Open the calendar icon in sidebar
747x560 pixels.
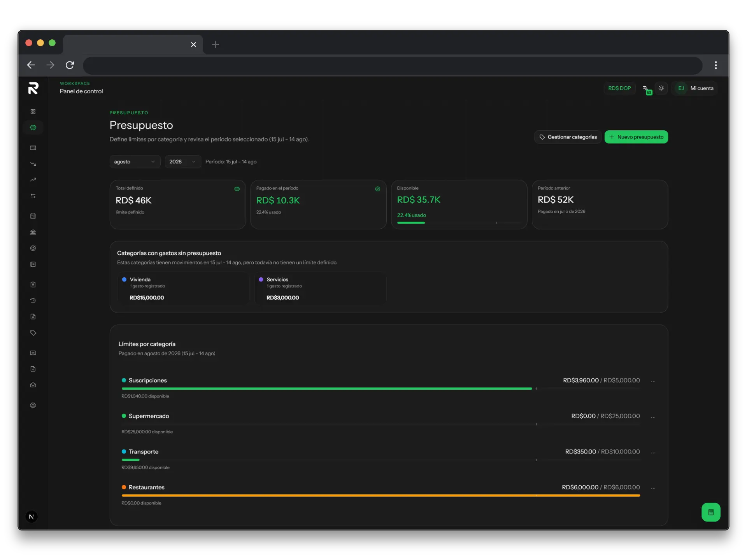pos(33,216)
